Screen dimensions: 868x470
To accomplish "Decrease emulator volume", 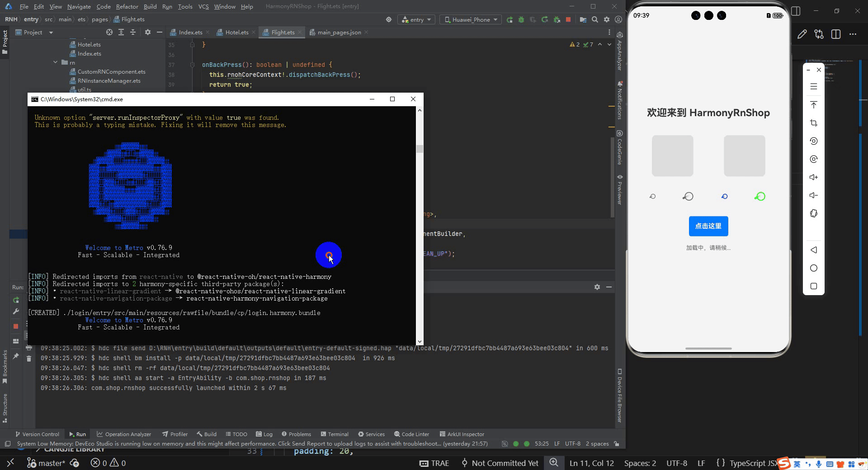I will point(813,195).
